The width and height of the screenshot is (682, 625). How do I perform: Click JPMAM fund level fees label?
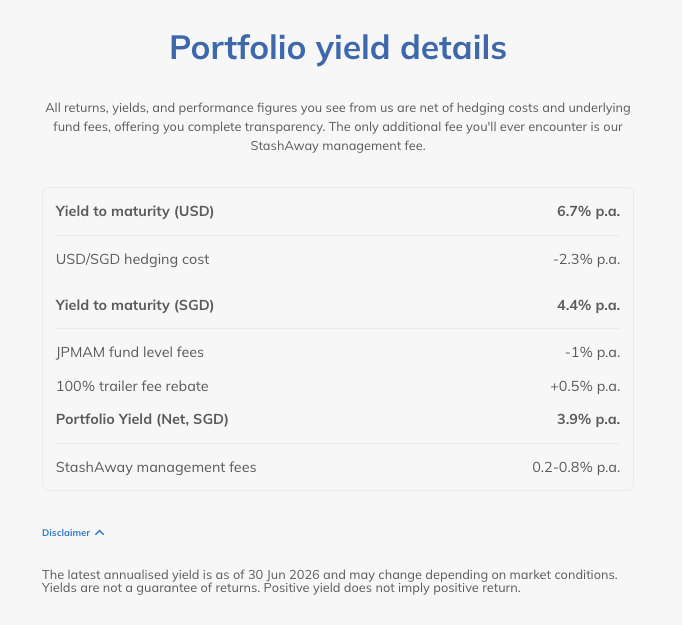click(130, 352)
